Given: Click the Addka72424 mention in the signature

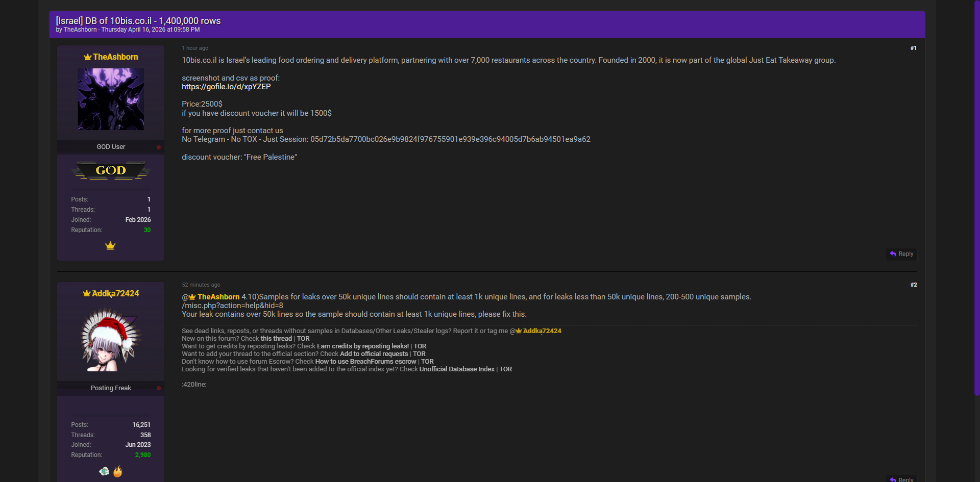Looking at the screenshot, I should [x=542, y=331].
